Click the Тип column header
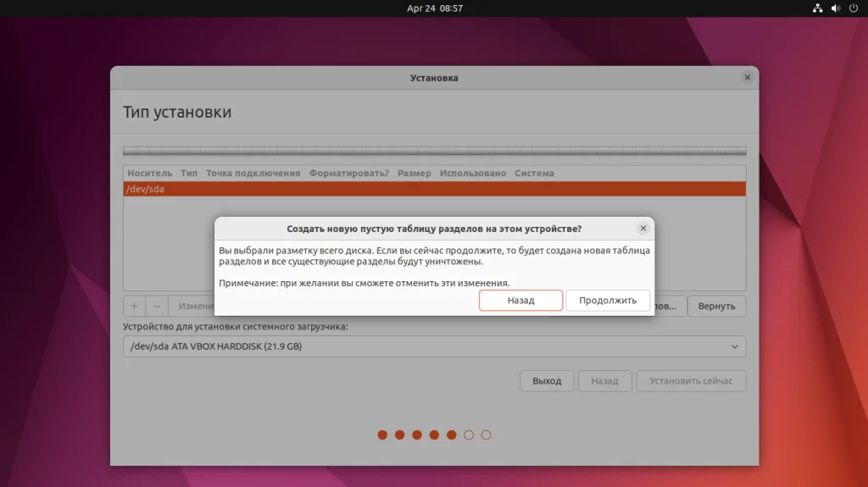868x487 pixels. point(189,174)
